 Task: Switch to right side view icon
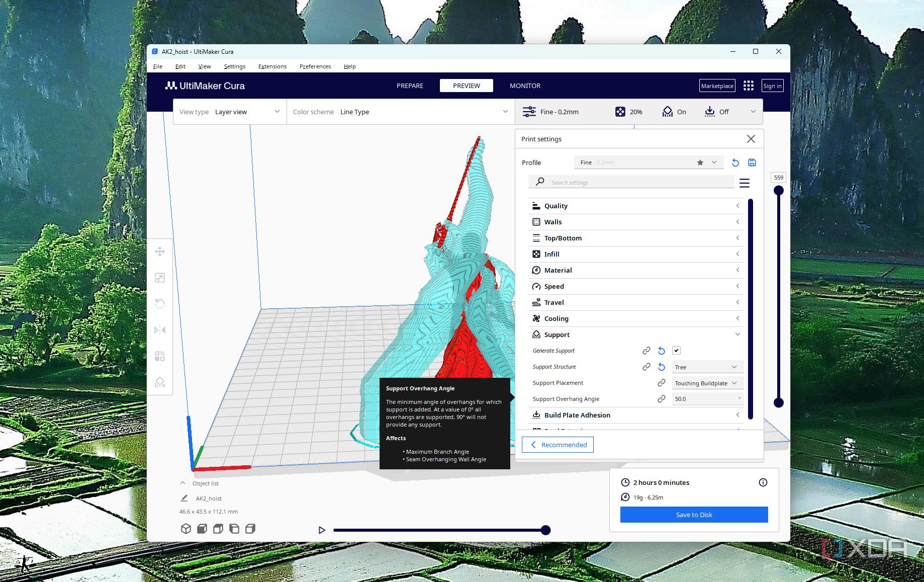click(250, 529)
